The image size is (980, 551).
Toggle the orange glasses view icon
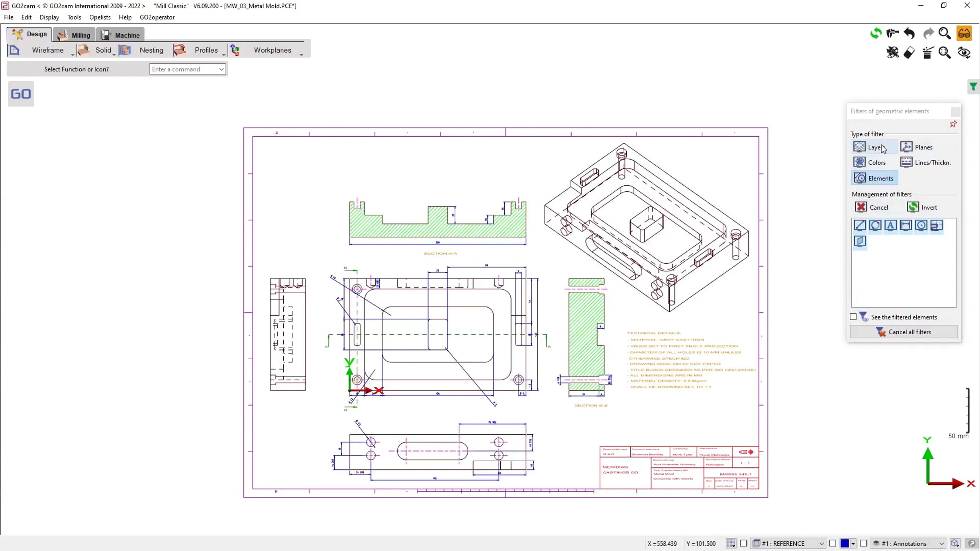pyautogui.click(x=964, y=33)
